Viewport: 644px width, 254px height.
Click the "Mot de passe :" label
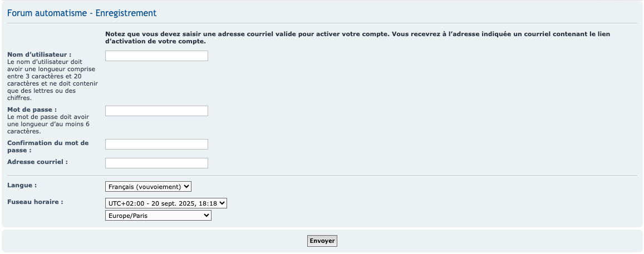[x=32, y=109]
